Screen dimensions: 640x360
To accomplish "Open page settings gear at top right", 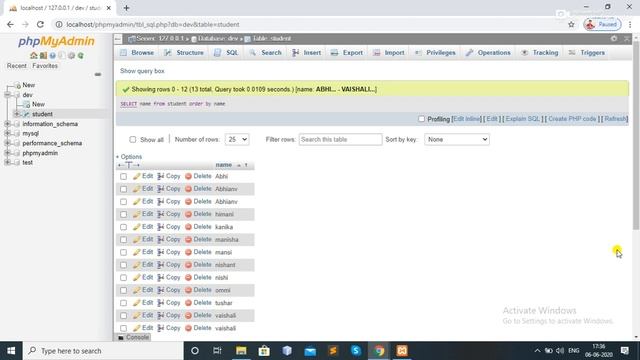I will 614,38.
